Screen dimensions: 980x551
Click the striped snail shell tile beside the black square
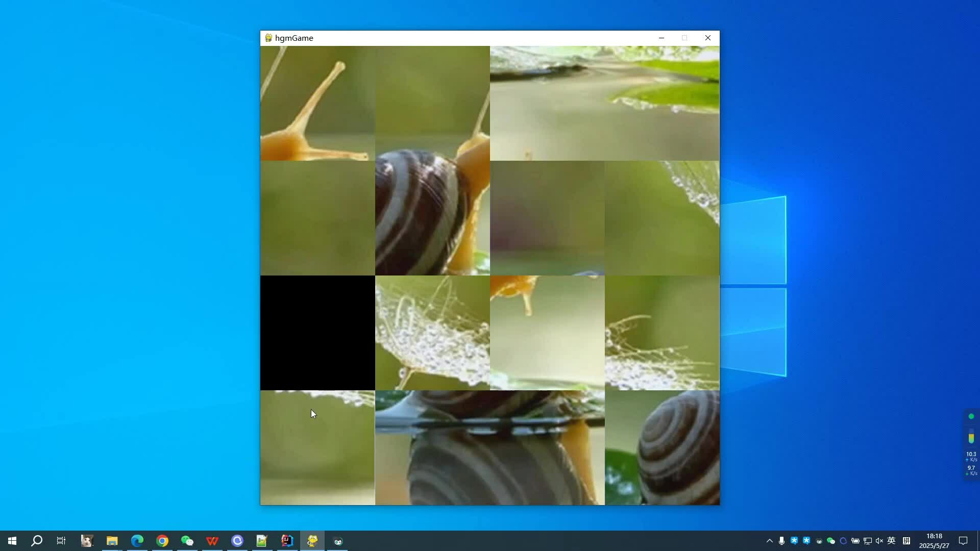(432, 218)
